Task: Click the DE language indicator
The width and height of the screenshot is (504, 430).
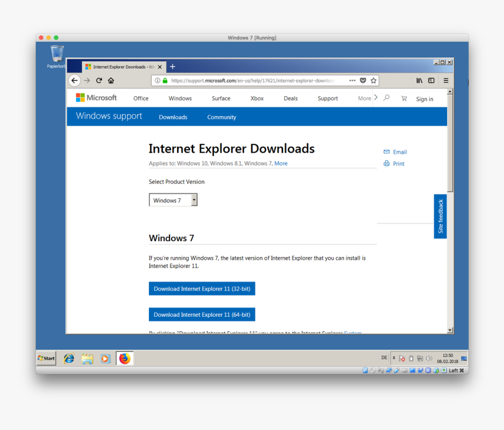Action: point(384,358)
